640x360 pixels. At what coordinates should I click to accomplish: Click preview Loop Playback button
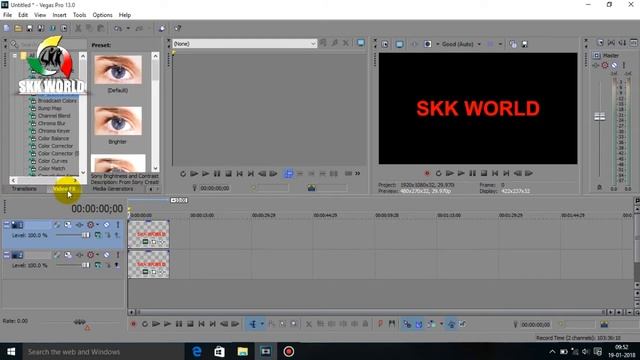point(438,173)
